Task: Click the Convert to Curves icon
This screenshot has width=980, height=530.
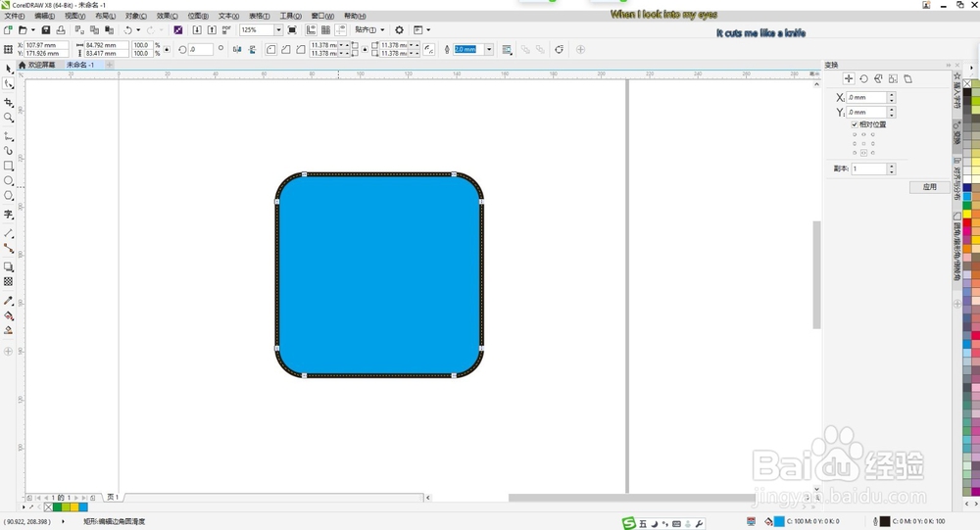Action: tap(560, 49)
